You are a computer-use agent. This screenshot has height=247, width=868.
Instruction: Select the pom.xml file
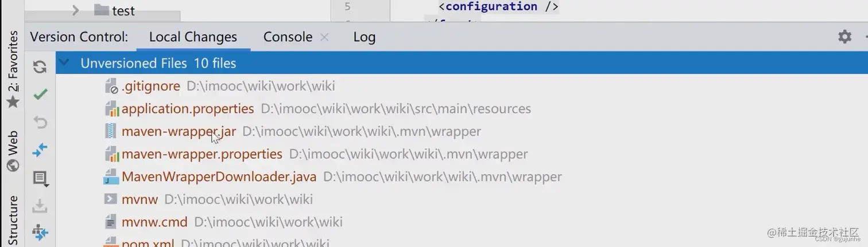pos(148,243)
